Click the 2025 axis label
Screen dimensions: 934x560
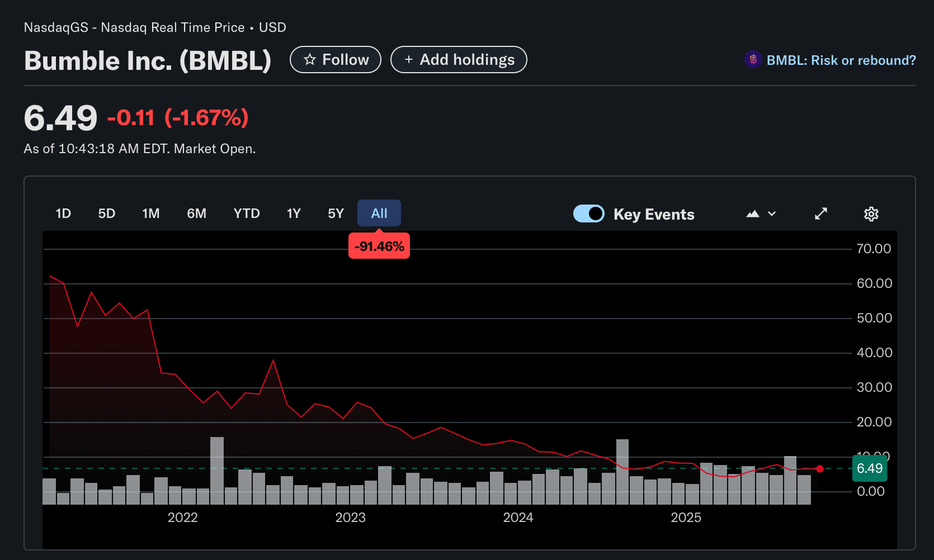point(686,518)
